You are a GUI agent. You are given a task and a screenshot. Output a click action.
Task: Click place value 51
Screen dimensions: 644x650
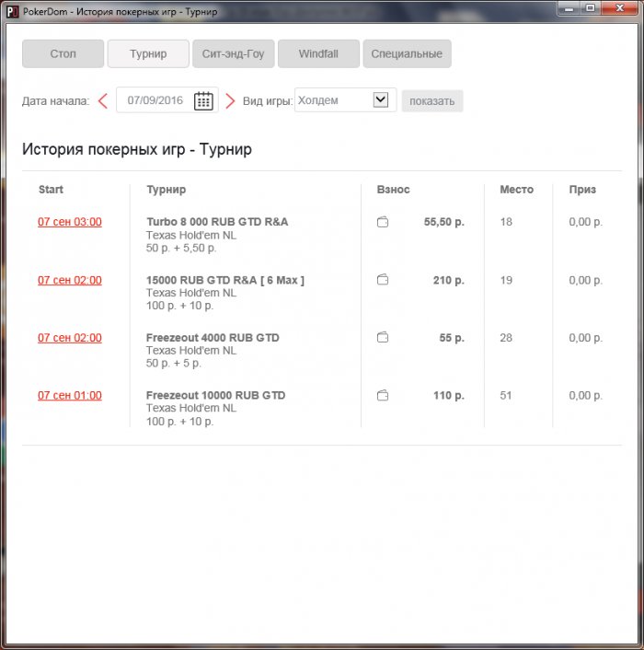[x=506, y=396]
